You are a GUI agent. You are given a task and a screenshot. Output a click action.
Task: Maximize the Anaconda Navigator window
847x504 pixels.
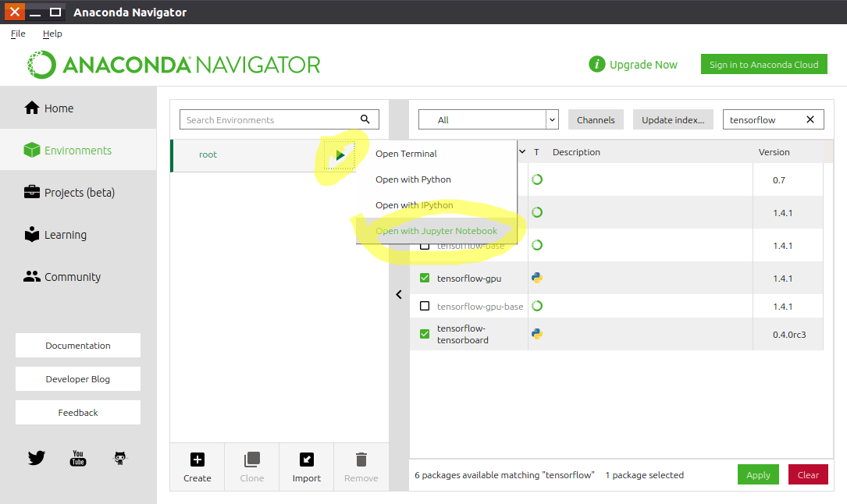pos(55,12)
